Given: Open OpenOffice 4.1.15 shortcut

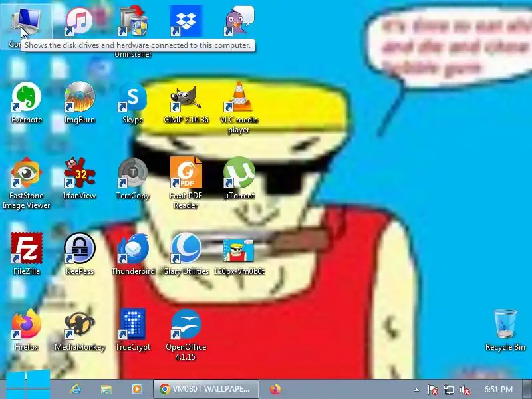Looking at the screenshot, I should 186,335.
